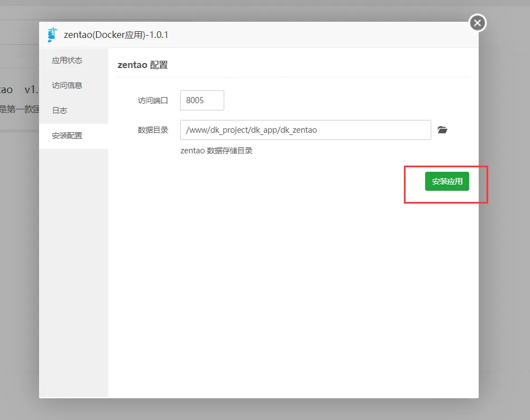Open the 访问信息 tab

pos(74,85)
